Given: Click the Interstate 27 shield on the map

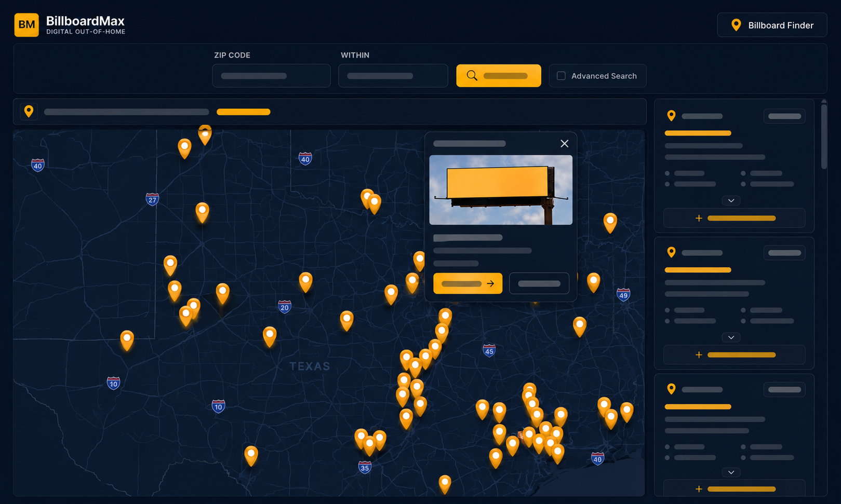Looking at the screenshot, I should point(152,199).
